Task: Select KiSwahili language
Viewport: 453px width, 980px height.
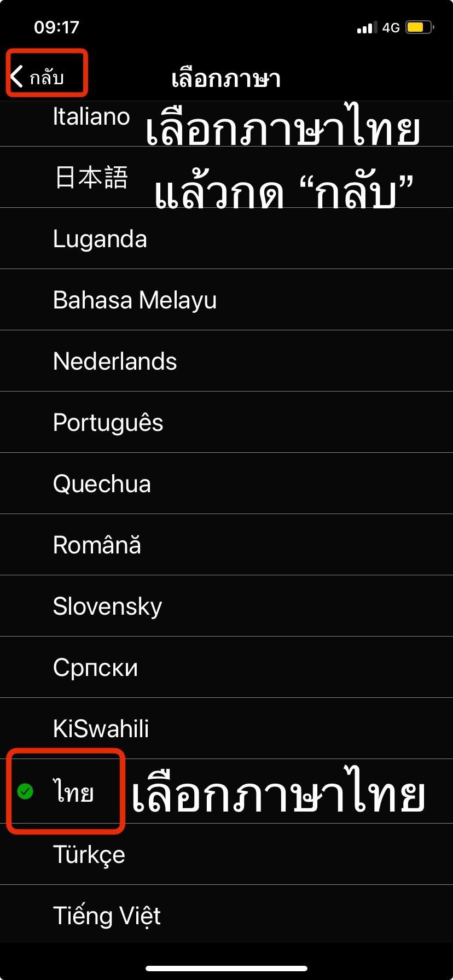Action: (x=226, y=728)
